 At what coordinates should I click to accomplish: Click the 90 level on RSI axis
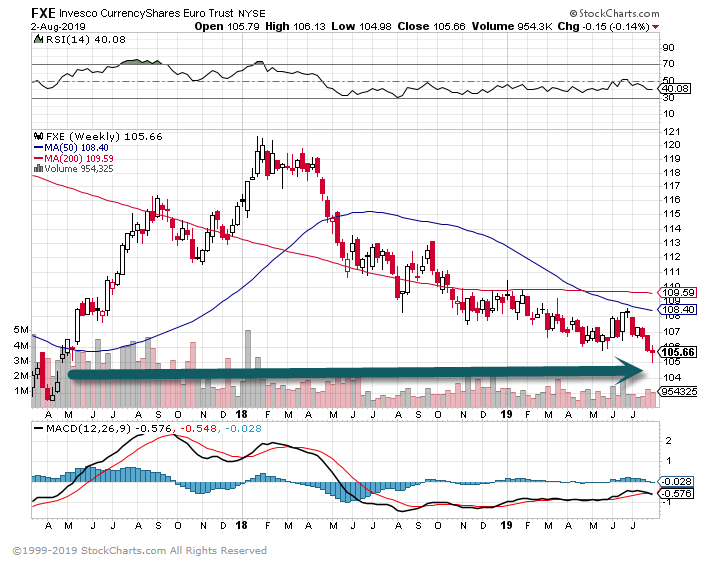point(668,48)
